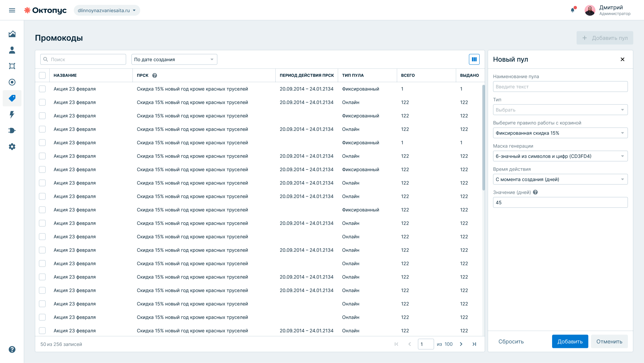Image resolution: width=644 pixels, height=363 pixels.
Task: Tick the checkbox of the second table row
Action: point(42,102)
